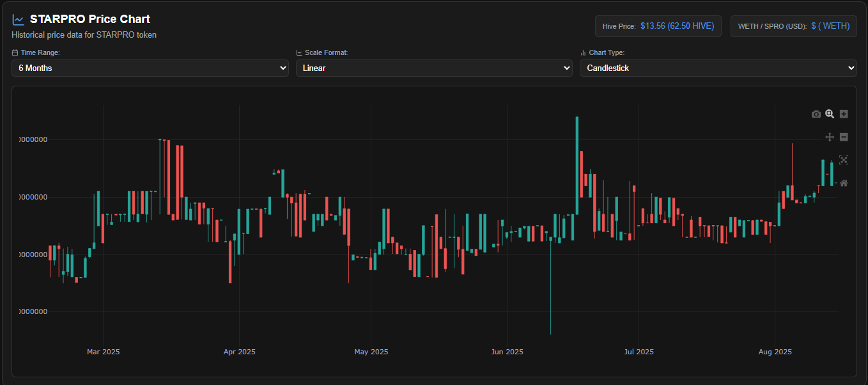868x385 pixels.
Task: Autoscale the chart with the expand-arrows icon
Action: tap(844, 160)
